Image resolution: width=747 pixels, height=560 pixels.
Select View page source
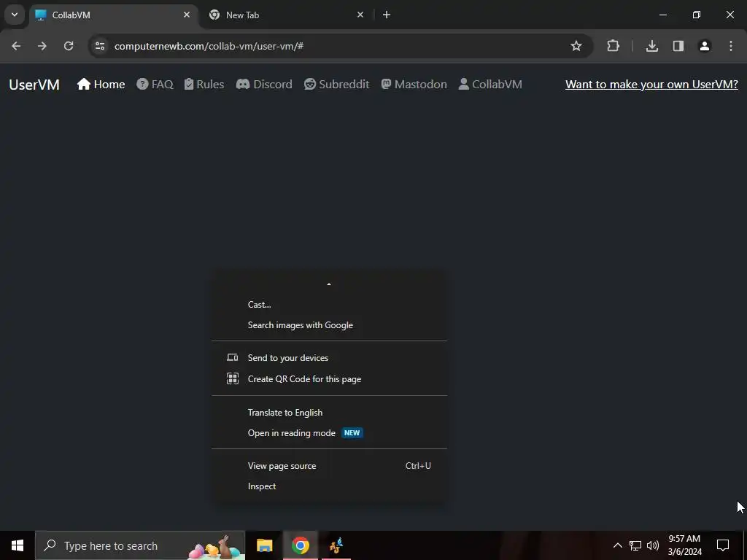329,466
